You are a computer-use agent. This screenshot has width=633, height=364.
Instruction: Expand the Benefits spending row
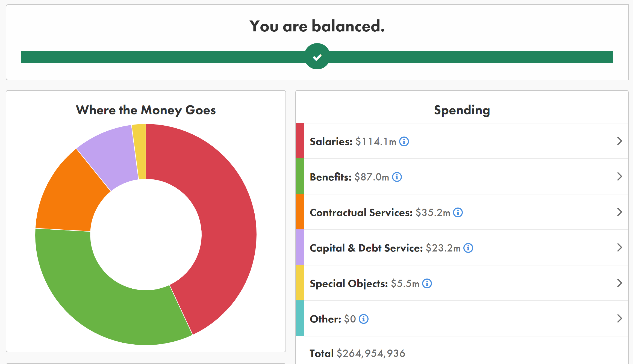click(619, 177)
